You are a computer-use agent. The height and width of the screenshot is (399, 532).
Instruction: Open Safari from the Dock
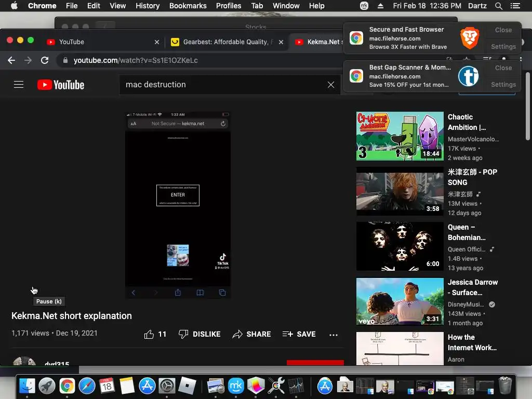87,386
